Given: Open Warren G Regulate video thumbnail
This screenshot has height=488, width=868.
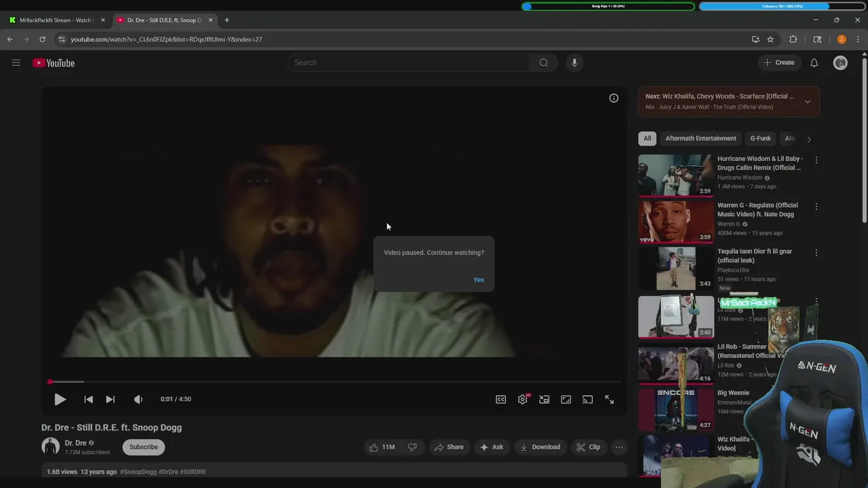Looking at the screenshot, I should coord(675,222).
